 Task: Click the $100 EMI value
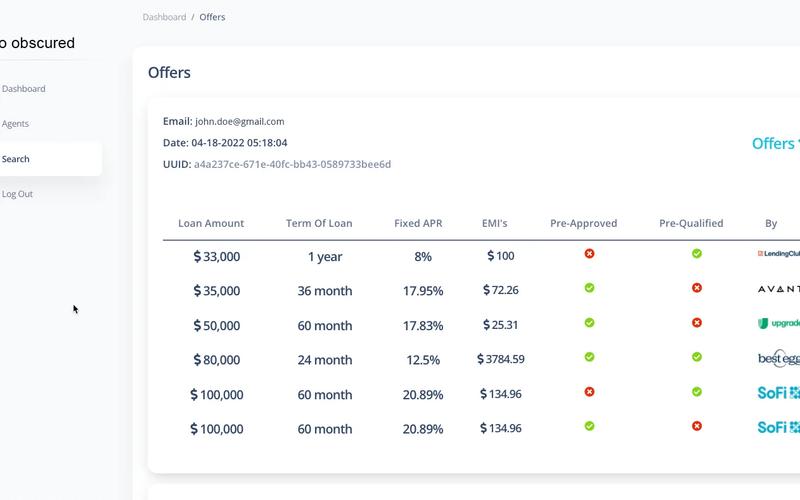pyautogui.click(x=501, y=256)
